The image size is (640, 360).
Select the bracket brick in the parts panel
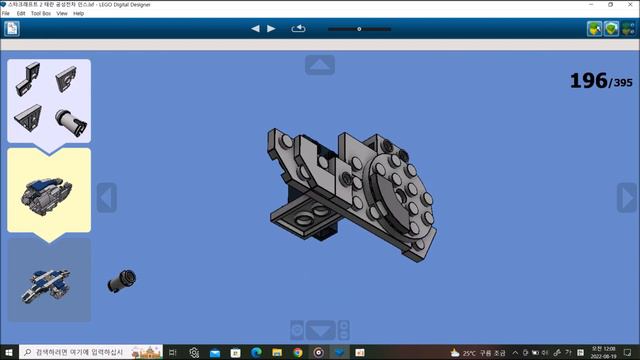pyautogui.click(x=28, y=78)
